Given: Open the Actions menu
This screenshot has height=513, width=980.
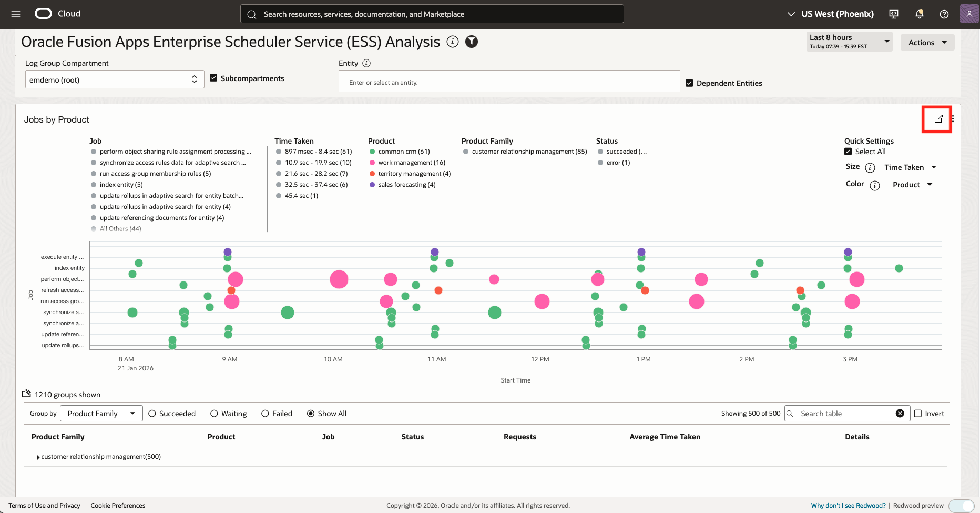Looking at the screenshot, I should pos(927,42).
